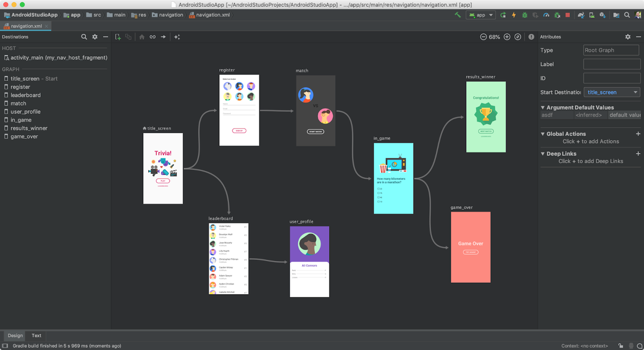Image resolution: width=644 pixels, height=350 pixels.
Task: Open the app run configuration dropdown
Action: (481, 15)
